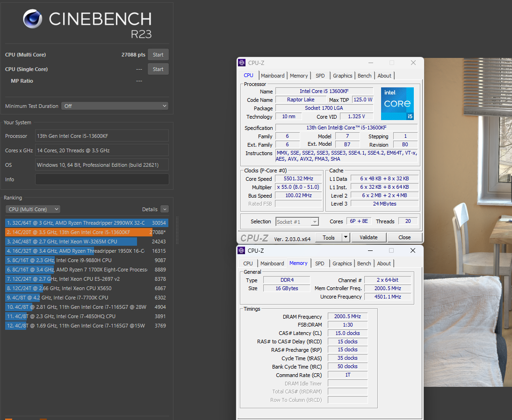Viewport: 512px width, 420px height.
Task: Click the Close button beside Validate
Action: tap(404, 237)
